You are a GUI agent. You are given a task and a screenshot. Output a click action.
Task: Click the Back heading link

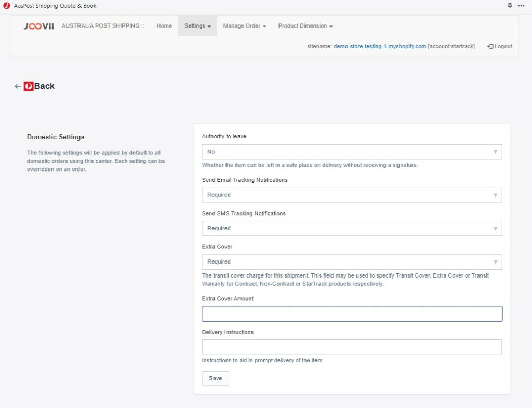tap(44, 86)
